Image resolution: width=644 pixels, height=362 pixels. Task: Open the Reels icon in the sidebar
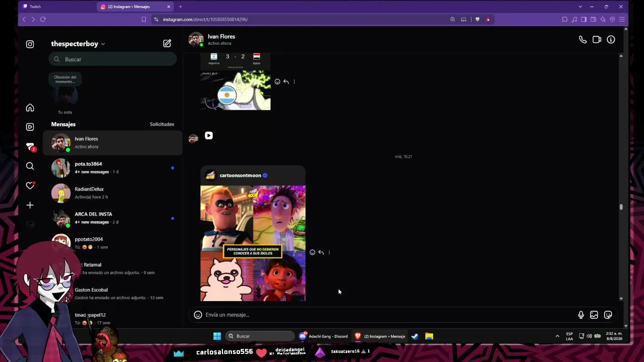[30, 127]
